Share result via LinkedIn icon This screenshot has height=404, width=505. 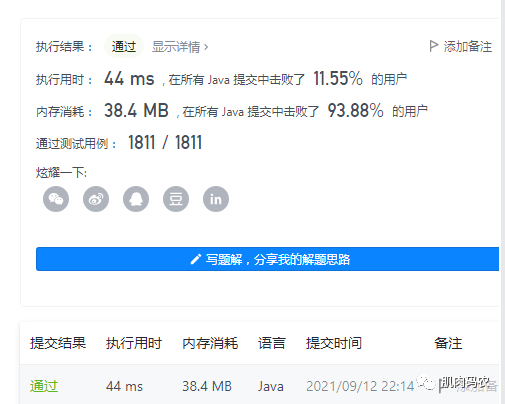pos(216,199)
